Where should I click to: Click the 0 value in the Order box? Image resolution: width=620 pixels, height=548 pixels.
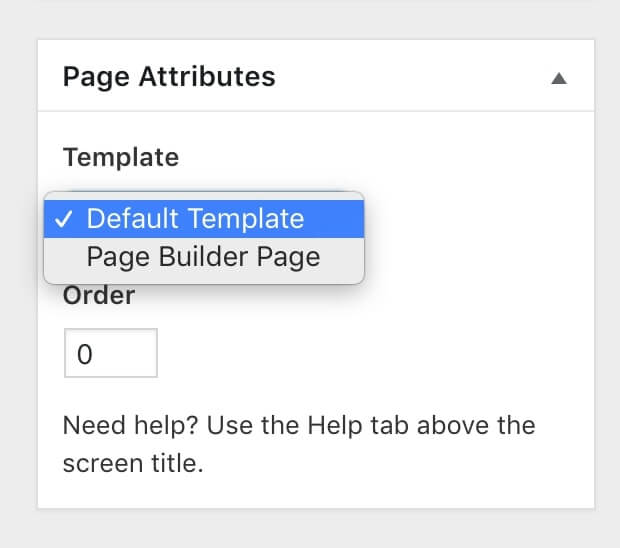point(85,355)
